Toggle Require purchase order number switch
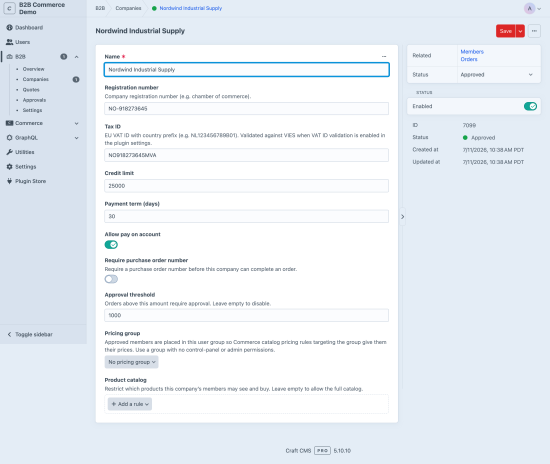This screenshot has width=550, height=464. pos(111,279)
